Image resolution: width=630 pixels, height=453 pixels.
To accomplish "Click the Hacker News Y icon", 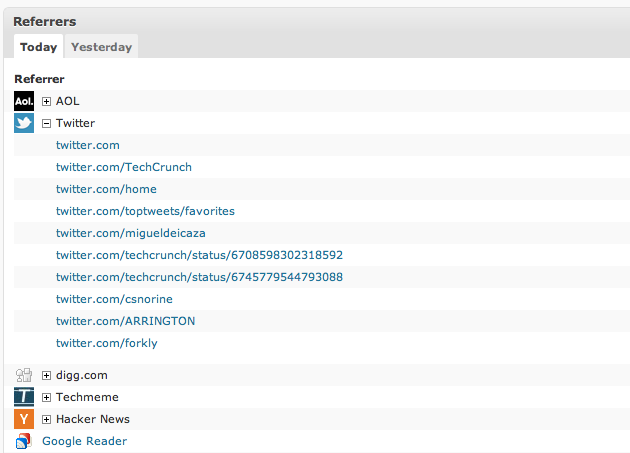I will click(x=24, y=419).
